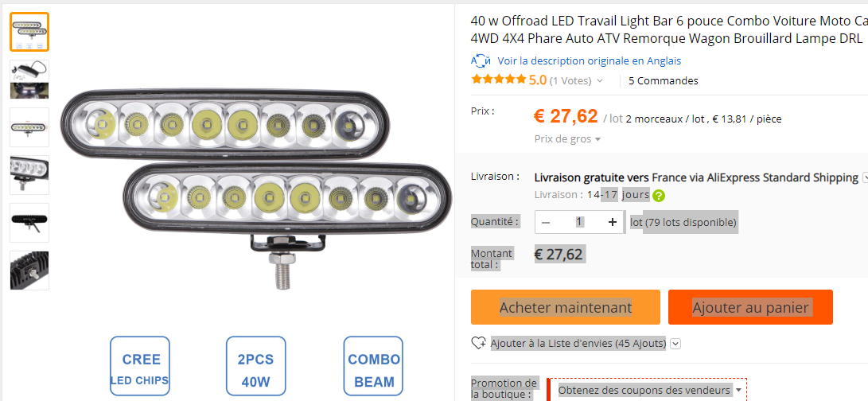Decrease quantity with the minus button

(x=546, y=223)
